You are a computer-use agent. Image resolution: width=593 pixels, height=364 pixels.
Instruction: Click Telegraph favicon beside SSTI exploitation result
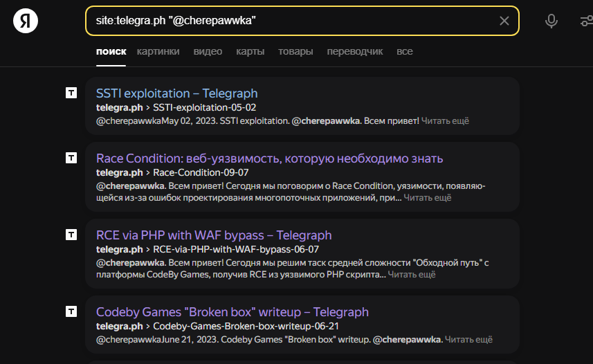tap(71, 93)
